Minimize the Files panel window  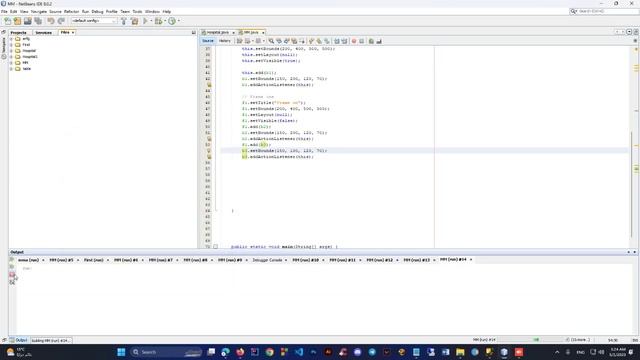193,32
